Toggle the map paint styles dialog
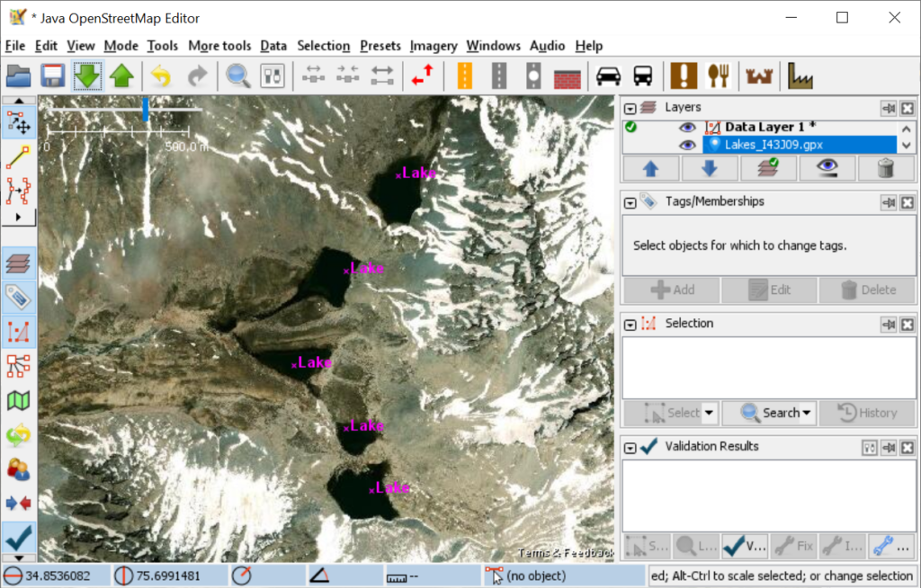 19,401
